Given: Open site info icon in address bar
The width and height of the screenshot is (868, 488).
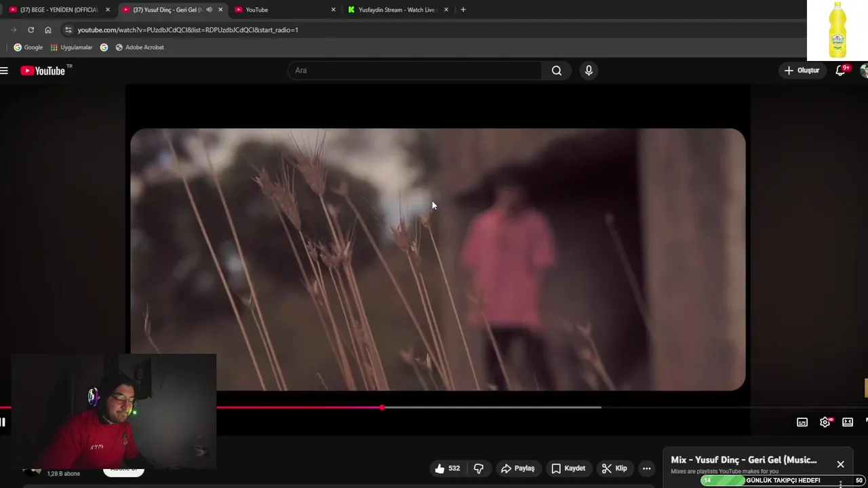Looking at the screenshot, I should (x=67, y=30).
